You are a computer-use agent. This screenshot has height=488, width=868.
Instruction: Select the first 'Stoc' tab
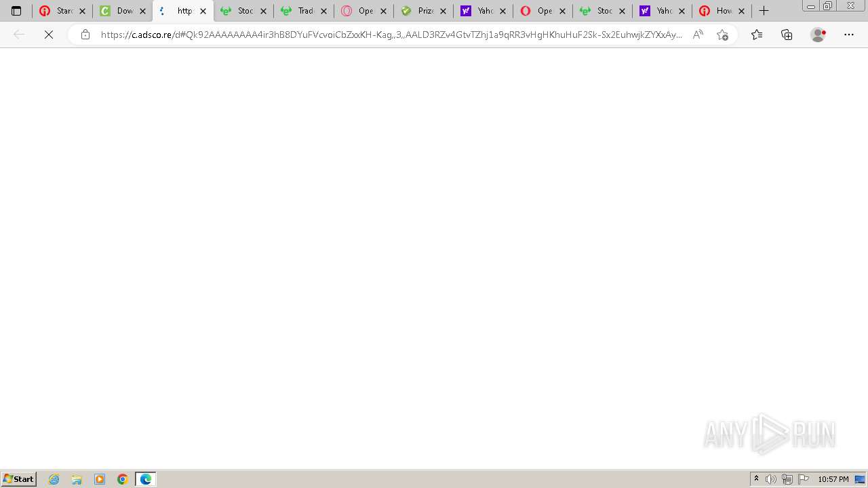point(242,11)
